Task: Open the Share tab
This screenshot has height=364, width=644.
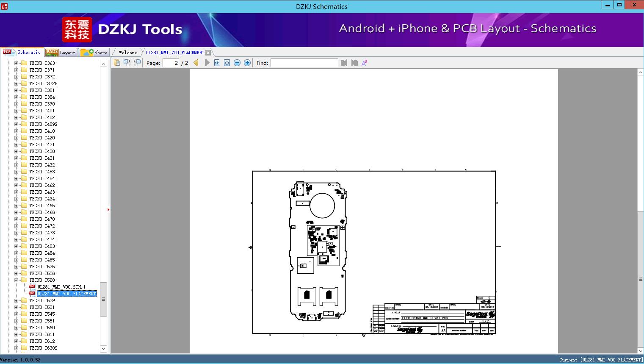Action: 94,53
